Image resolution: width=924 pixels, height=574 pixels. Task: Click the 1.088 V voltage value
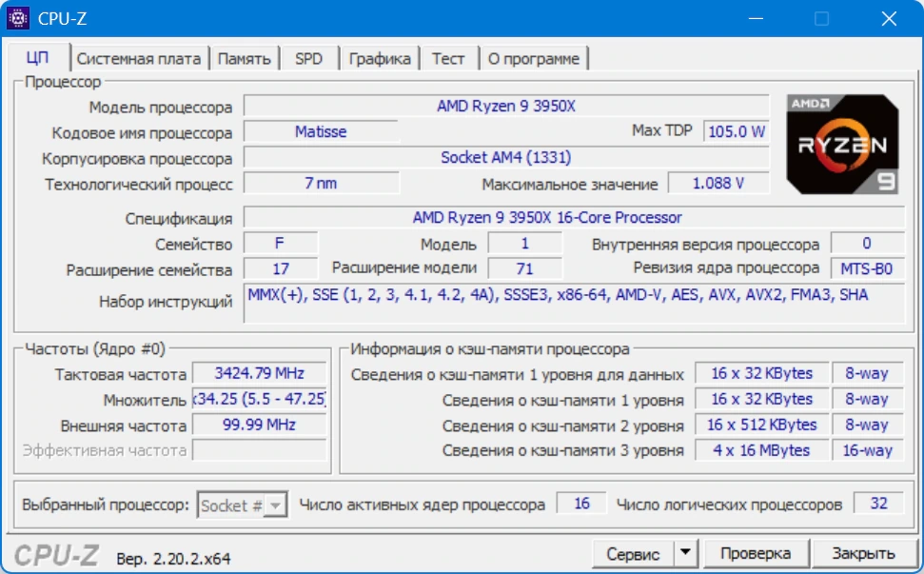click(718, 184)
